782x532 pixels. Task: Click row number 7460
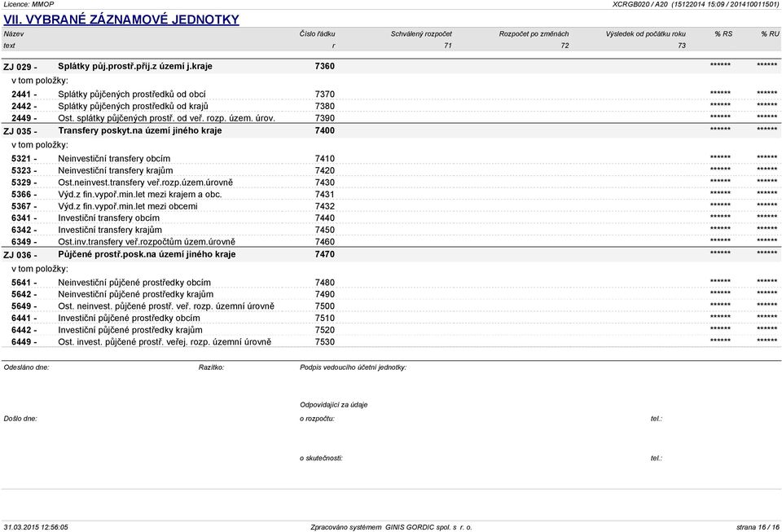(x=325, y=242)
